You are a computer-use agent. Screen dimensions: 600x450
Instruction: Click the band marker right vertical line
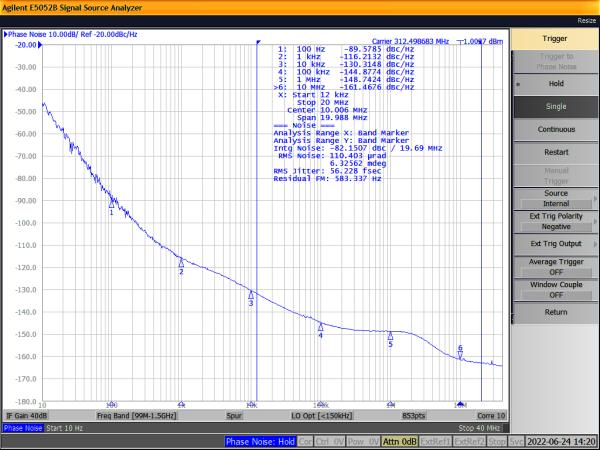[481, 222]
